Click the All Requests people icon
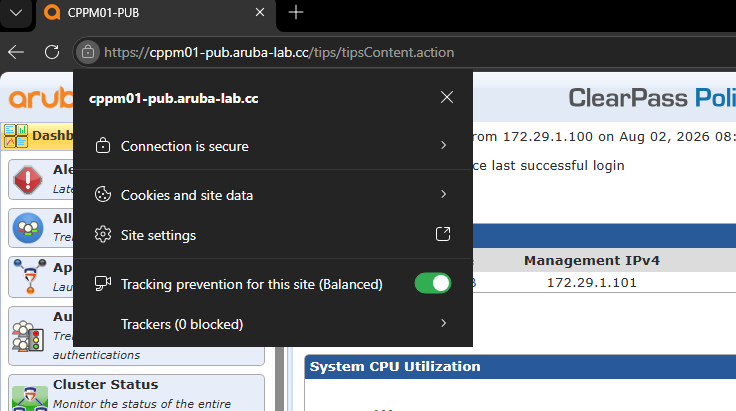Viewport: 736px width, 411px height. pyautogui.click(x=28, y=228)
